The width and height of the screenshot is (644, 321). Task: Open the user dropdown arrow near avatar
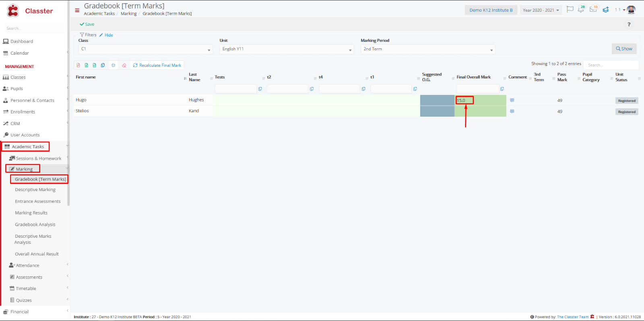tap(624, 10)
